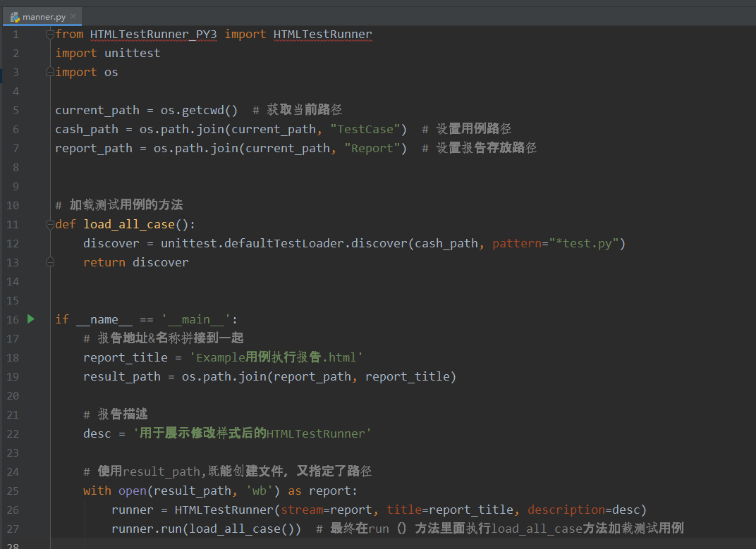Click on '__main__' string
The height and width of the screenshot is (549, 756).
point(196,319)
